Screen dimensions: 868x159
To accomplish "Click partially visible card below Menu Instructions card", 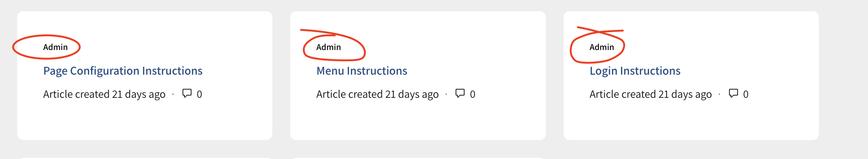I will point(418,158).
